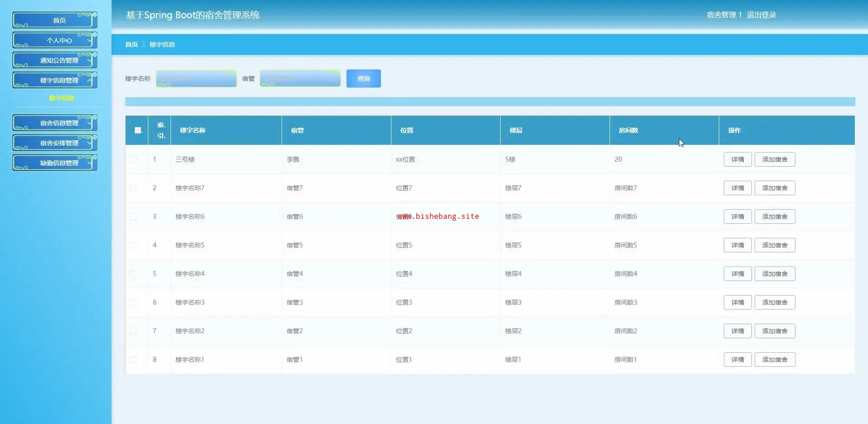Click 退出登录 link in header

(x=761, y=15)
